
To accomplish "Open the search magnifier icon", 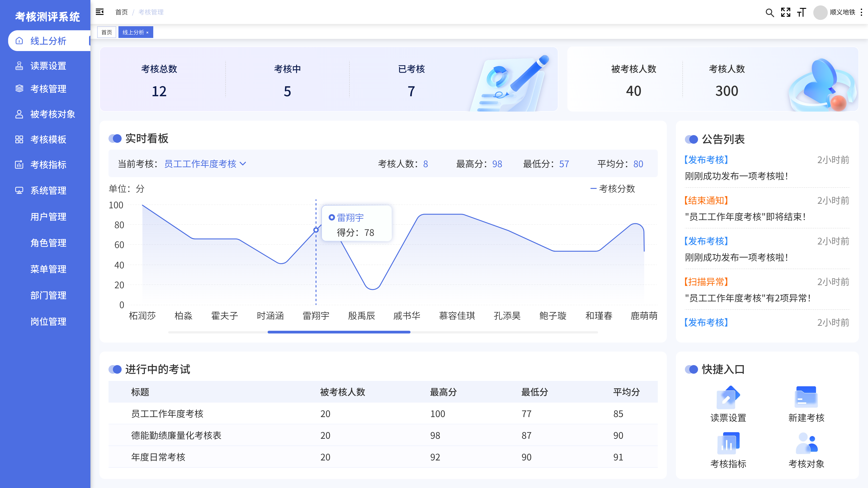I will click(769, 12).
